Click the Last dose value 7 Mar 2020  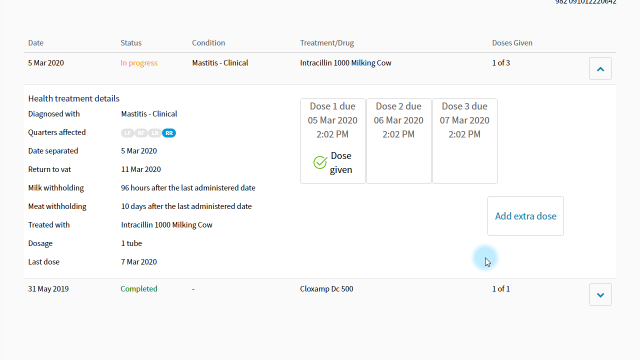[139, 262]
